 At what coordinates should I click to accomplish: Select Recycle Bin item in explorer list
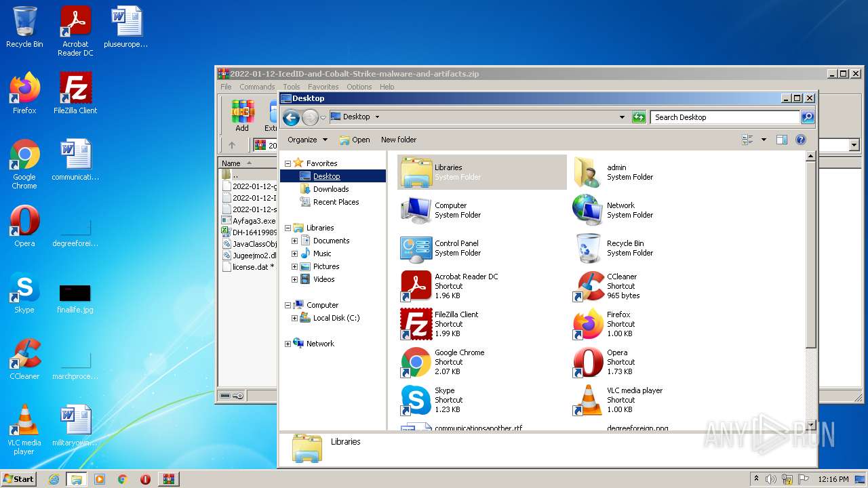pos(654,248)
